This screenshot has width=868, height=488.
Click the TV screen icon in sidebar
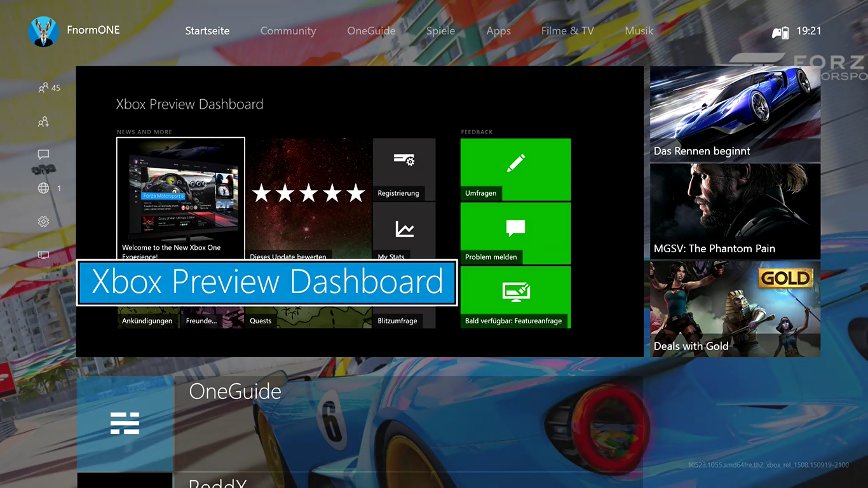click(43, 255)
